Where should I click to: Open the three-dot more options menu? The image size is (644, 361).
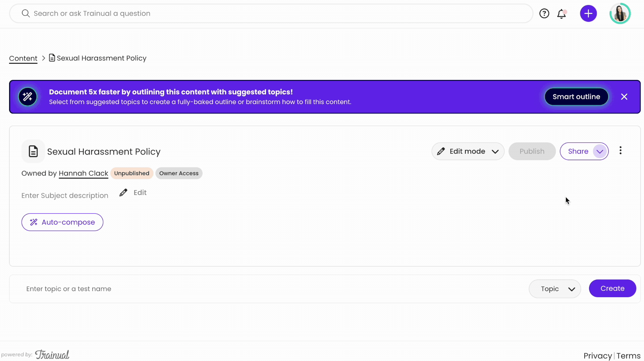point(621,150)
